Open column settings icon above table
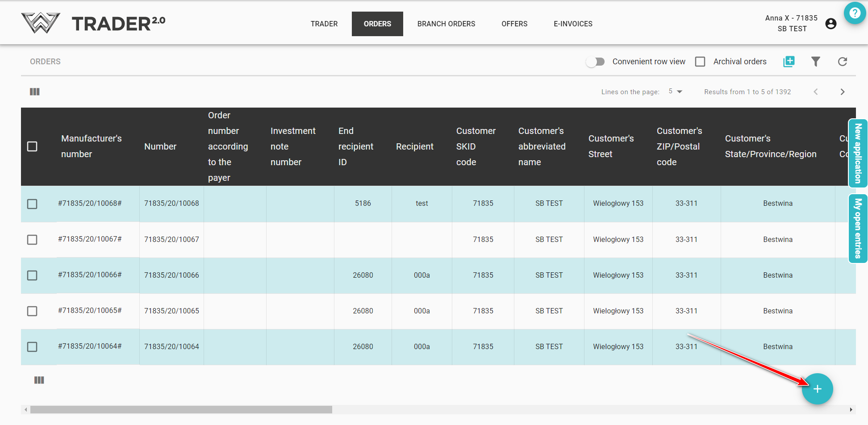The width and height of the screenshot is (868, 425). pyautogui.click(x=35, y=92)
